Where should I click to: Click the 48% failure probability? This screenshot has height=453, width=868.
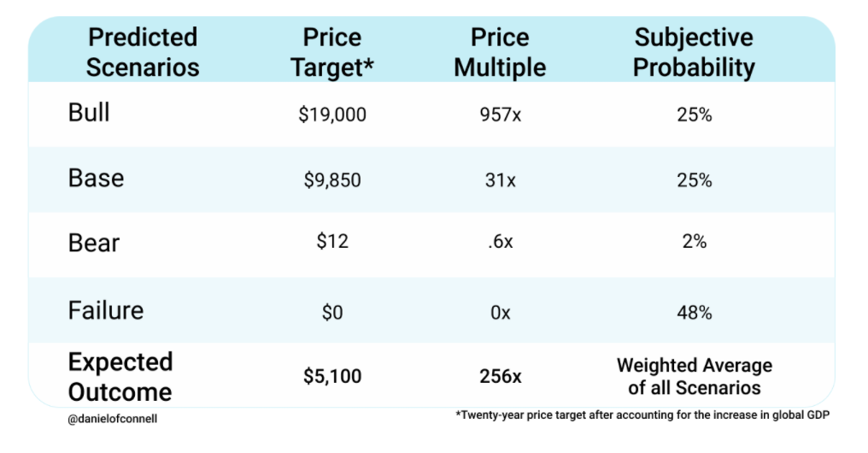tap(695, 313)
